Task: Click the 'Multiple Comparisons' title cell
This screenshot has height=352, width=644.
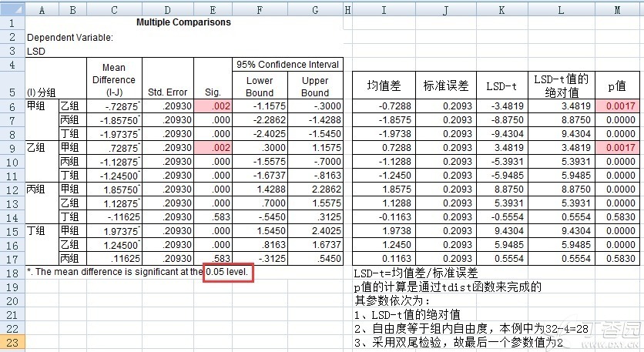Action: [183, 22]
